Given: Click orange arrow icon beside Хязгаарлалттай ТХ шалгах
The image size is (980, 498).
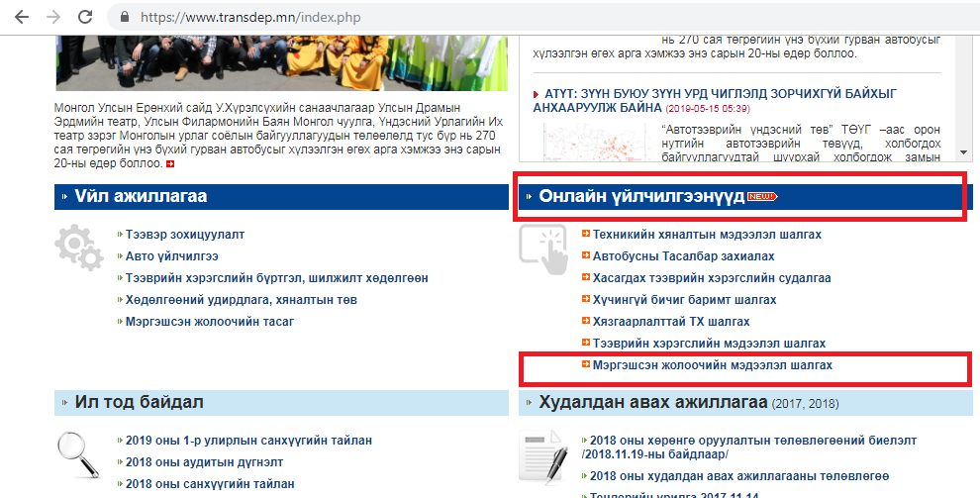Looking at the screenshot, I should [x=586, y=321].
